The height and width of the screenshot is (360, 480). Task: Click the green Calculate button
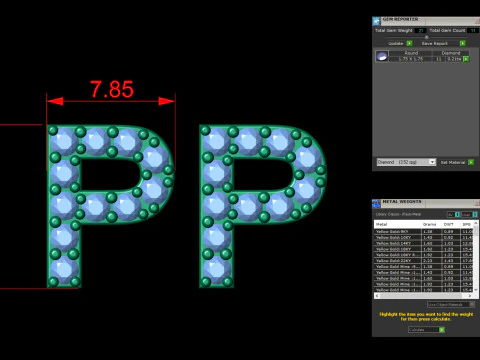(441, 330)
